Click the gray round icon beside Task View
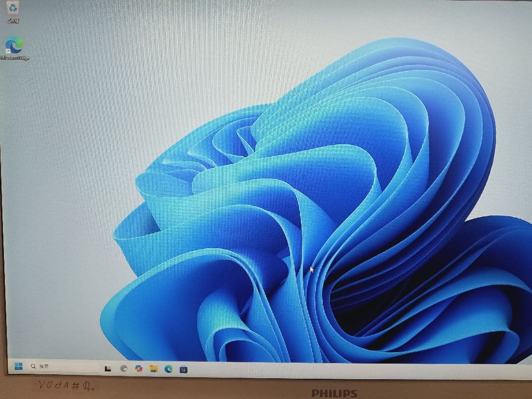532x399 pixels. click(x=124, y=368)
